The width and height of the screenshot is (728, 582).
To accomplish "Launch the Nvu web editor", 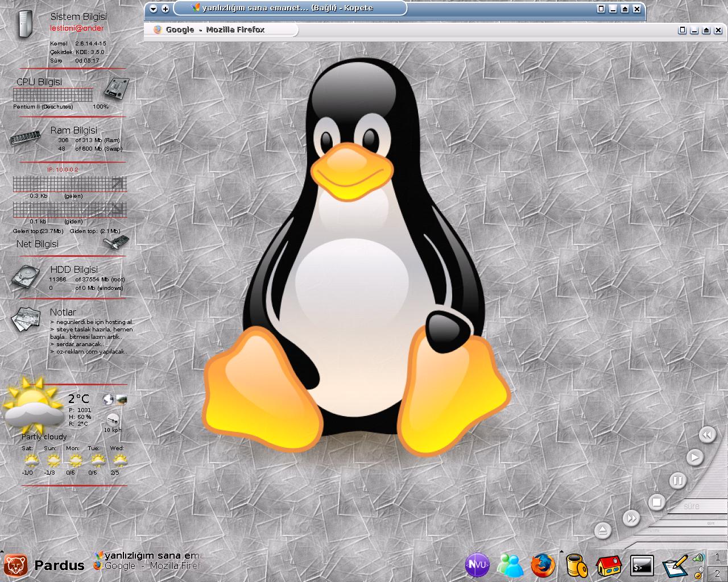I will tap(477, 565).
